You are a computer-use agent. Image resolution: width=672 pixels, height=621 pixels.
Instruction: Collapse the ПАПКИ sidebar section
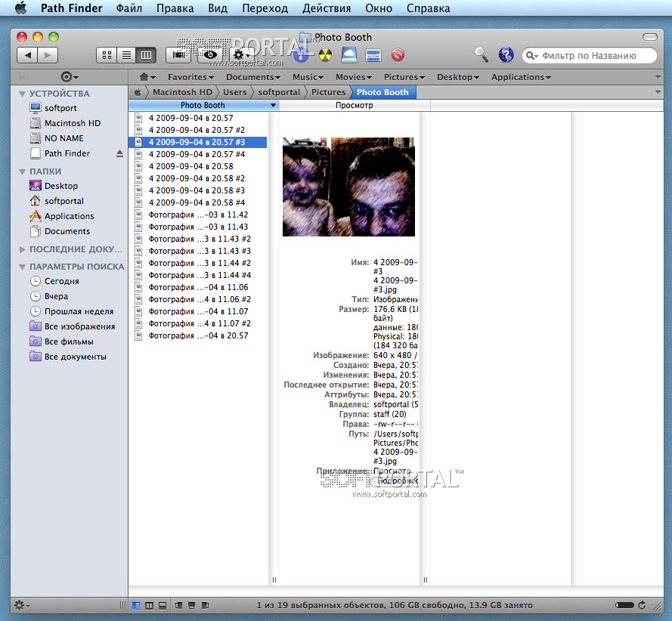click(22, 171)
